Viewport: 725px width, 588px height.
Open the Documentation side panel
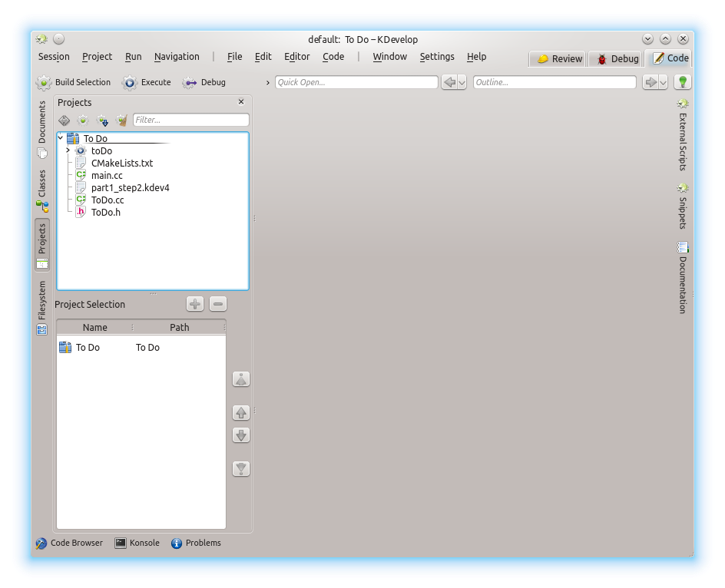[683, 278]
